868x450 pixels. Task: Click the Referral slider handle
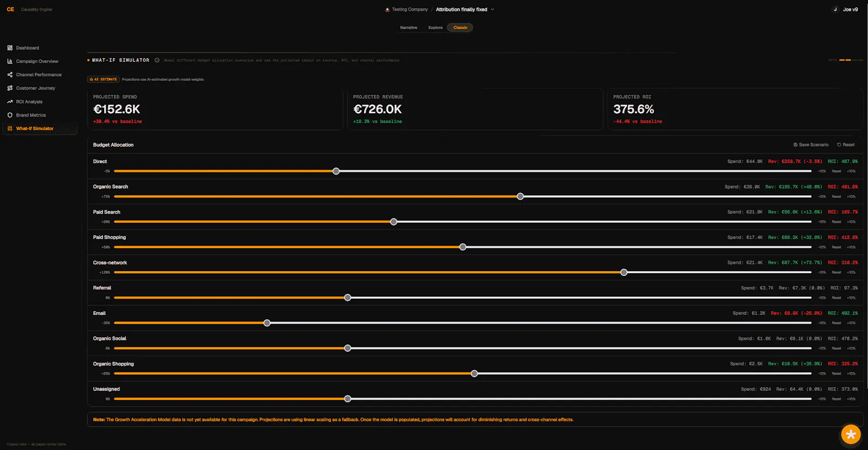point(348,298)
